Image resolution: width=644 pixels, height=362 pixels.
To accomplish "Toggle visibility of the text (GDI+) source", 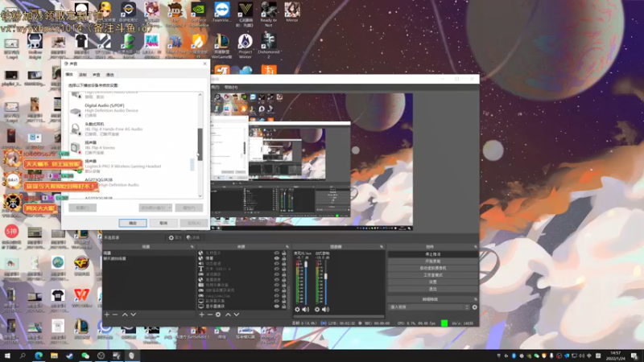I will [x=277, y=269].
